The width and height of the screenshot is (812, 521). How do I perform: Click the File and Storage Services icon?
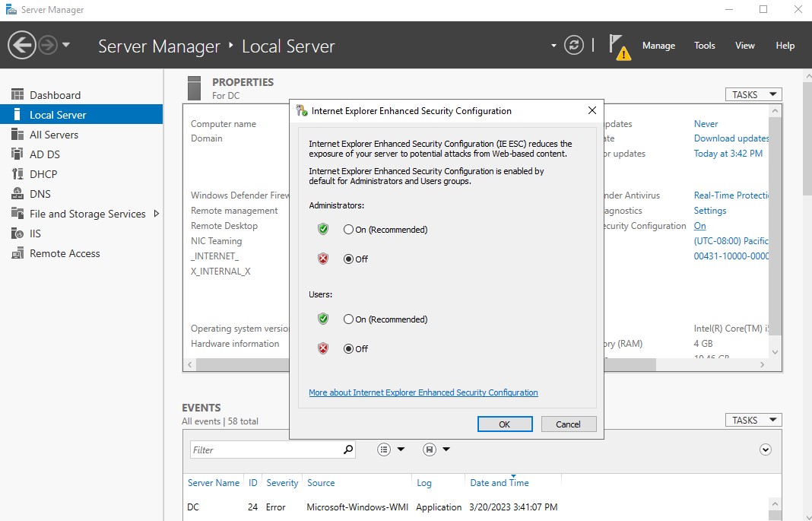17,214
